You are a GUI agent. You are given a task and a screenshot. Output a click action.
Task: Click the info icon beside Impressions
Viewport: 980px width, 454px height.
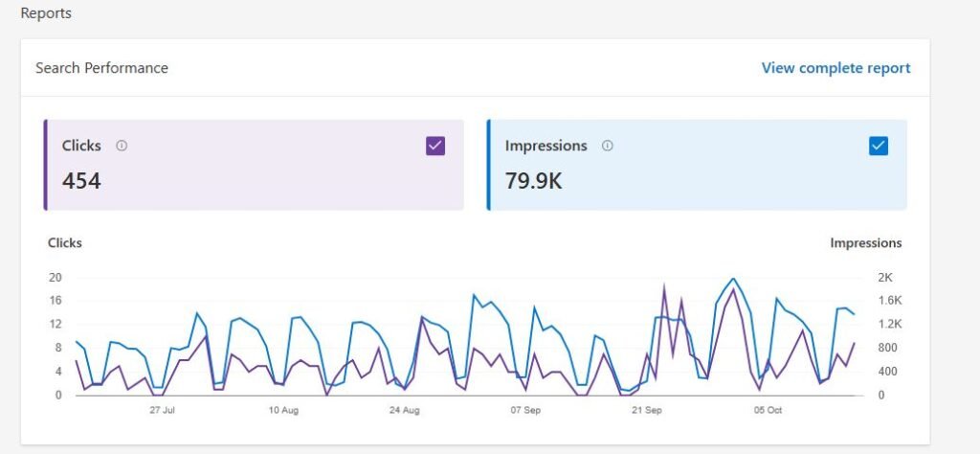click(608, 146)
